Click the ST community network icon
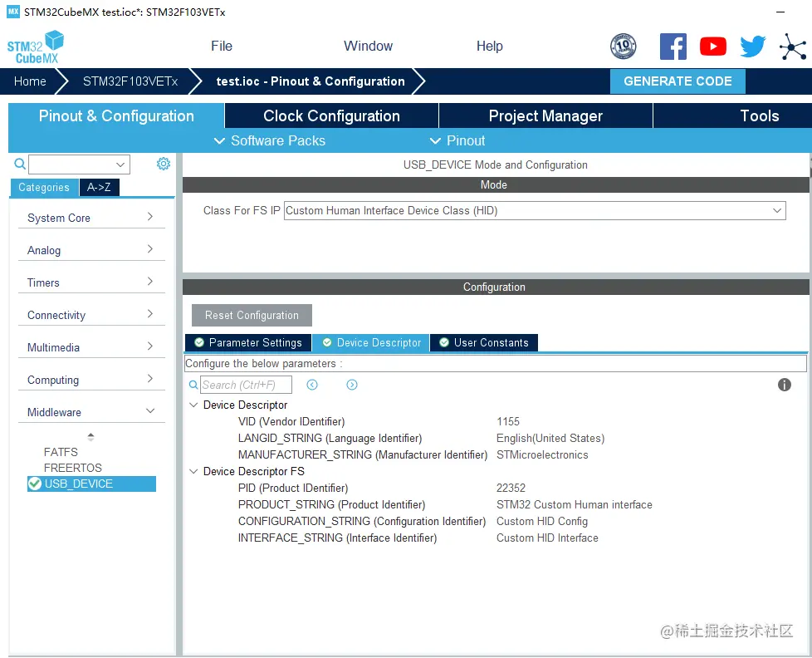Image resolution: width=812 pixels, height=658 pixels. tap(793, 47)
